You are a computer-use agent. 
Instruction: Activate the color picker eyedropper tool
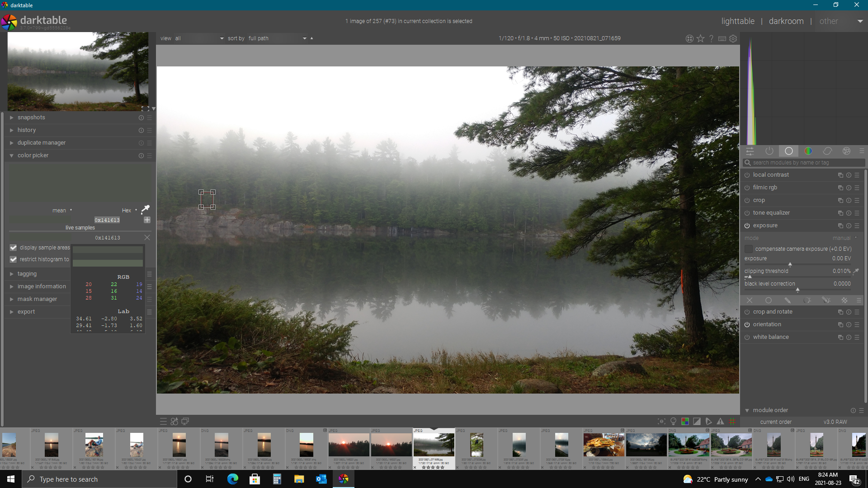coord(145,209)
